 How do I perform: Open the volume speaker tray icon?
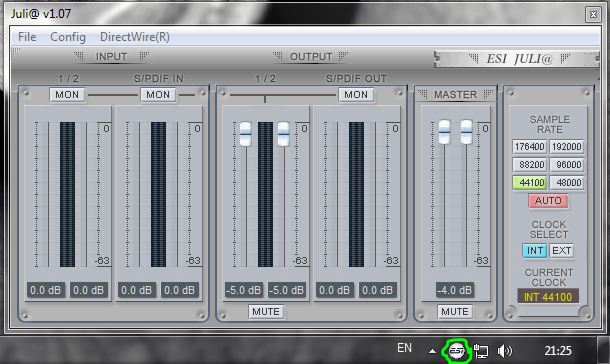(505, 351)
